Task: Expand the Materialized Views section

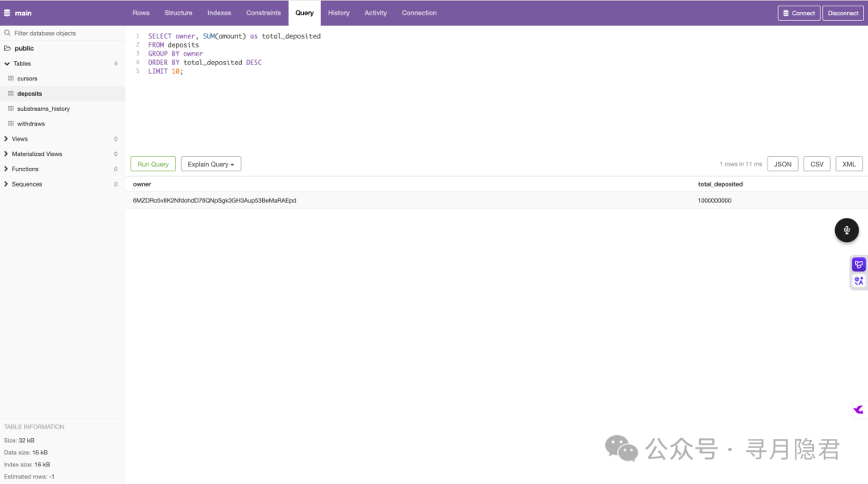Action: (x=6, y=154)
